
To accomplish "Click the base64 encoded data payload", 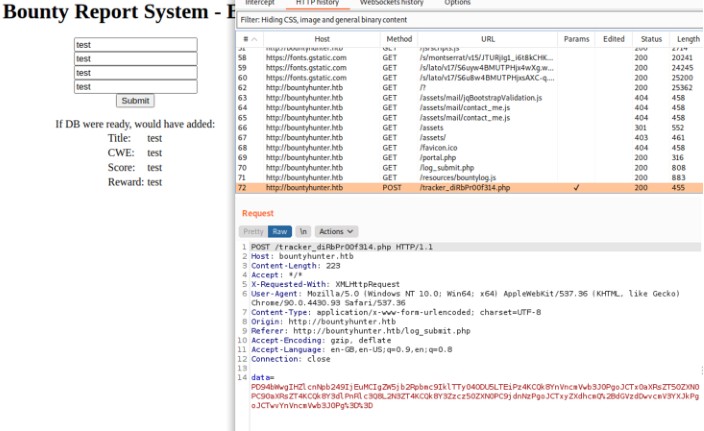I will click(x=475, y=396).
